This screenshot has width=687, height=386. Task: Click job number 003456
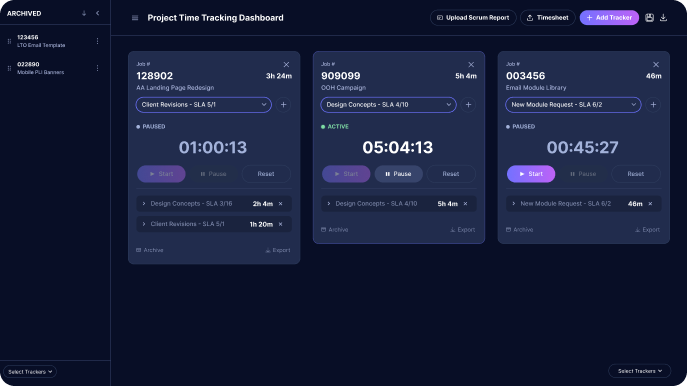pyautogui.click(x=526, y=76)
